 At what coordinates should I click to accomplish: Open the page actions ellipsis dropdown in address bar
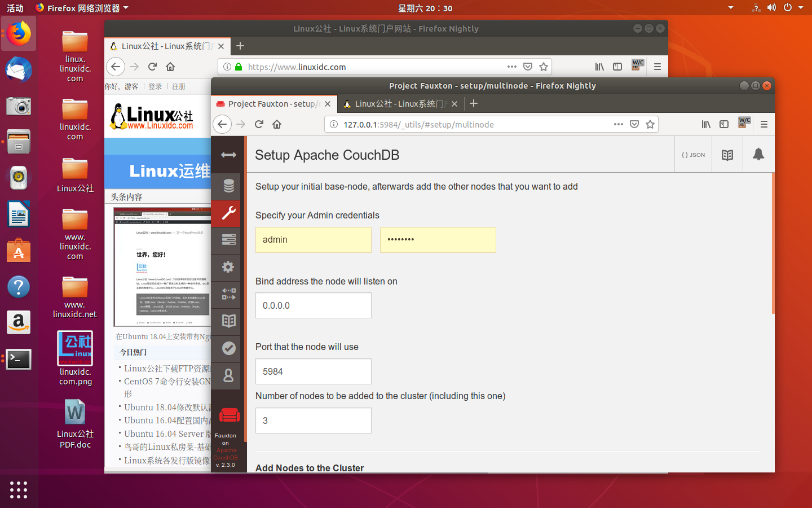pyautogui.click(x=617, y=124)
